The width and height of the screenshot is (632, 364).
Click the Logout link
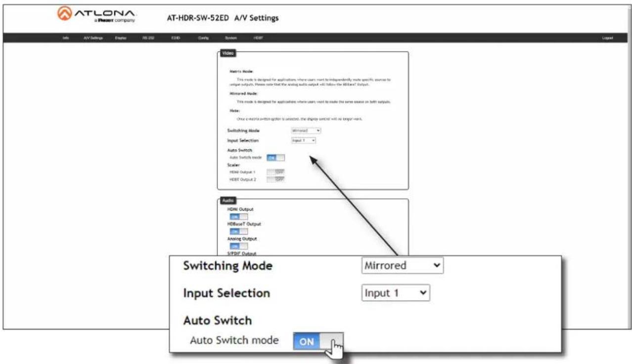click(x=608, y=38)
